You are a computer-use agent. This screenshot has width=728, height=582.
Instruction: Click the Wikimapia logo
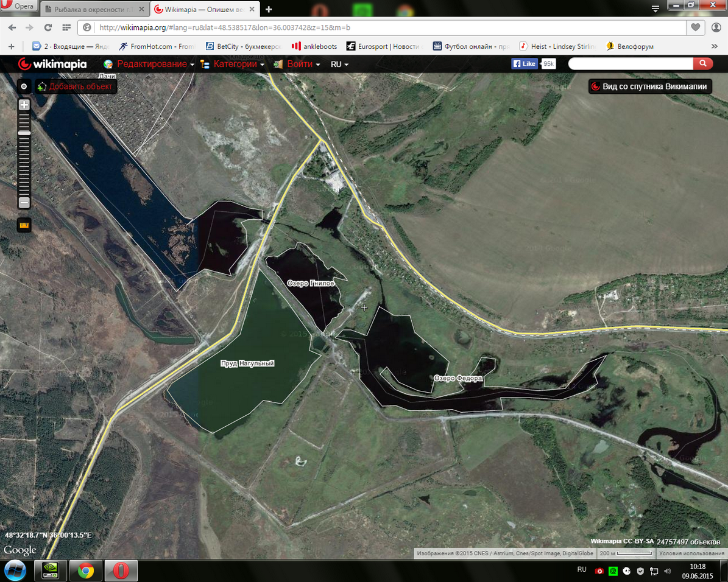(x=52, y=64)
